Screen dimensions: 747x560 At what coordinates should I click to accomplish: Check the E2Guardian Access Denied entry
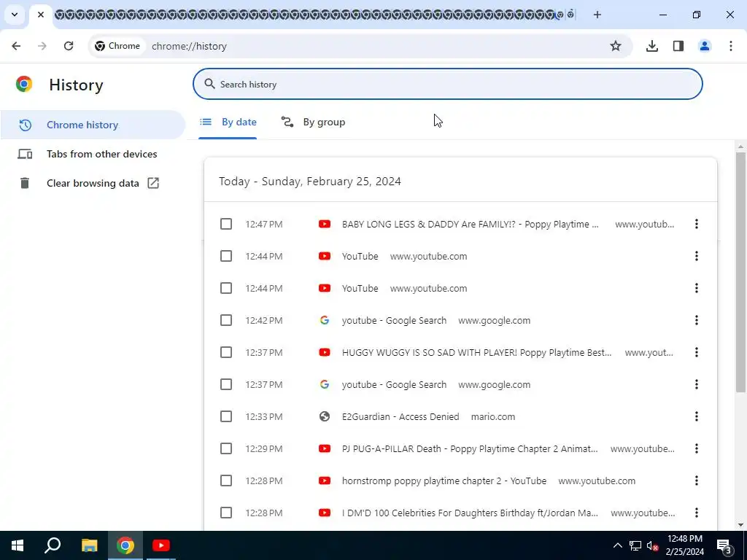pyautogui.click(x=226, y=416)
